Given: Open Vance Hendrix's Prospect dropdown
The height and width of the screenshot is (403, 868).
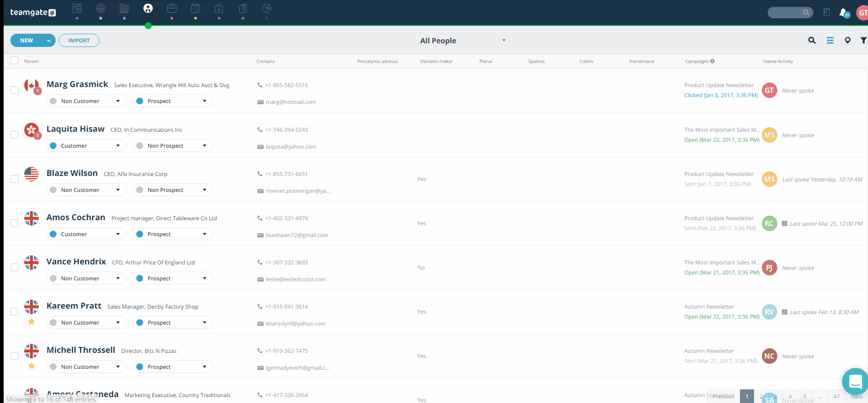Looking at the screenshot, I should click(x=173, y=278).
